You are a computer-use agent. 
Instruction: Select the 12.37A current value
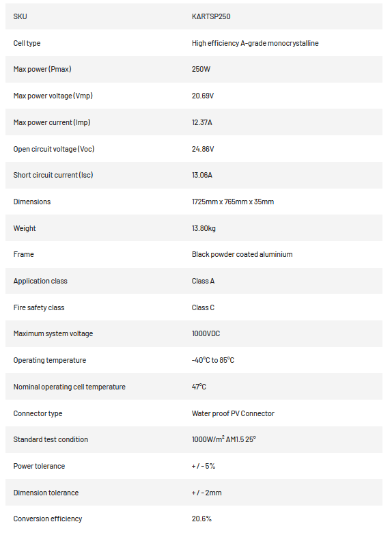(202, 122)
